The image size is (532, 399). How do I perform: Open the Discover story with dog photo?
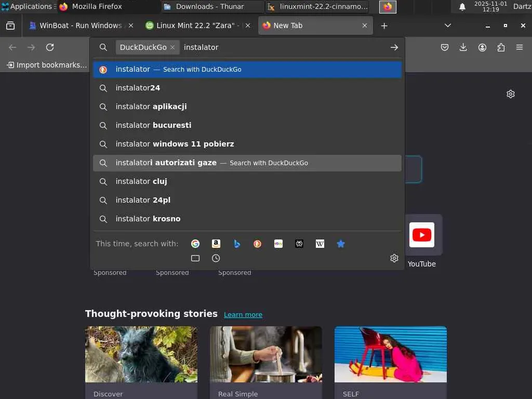click(x=141, y=362)
